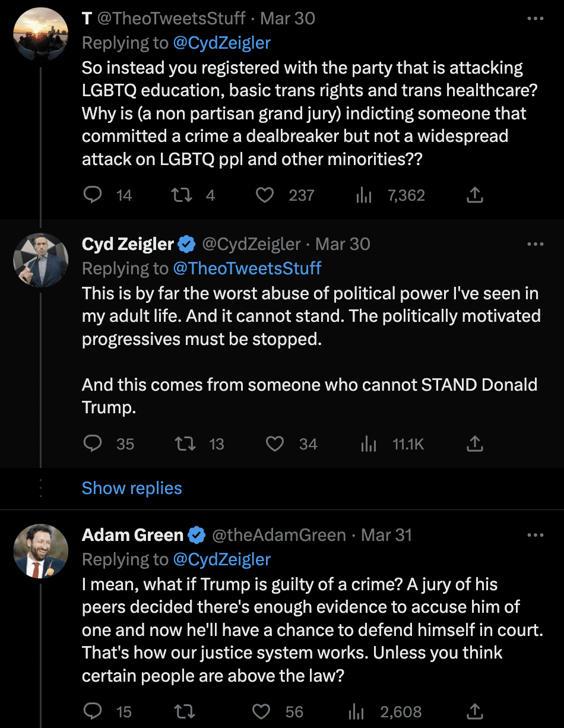Image resolution: width=564 pixels, height=728 pixels.
Task: Like the tweet by TheoTweetsStuff
Action: (265, 195)
